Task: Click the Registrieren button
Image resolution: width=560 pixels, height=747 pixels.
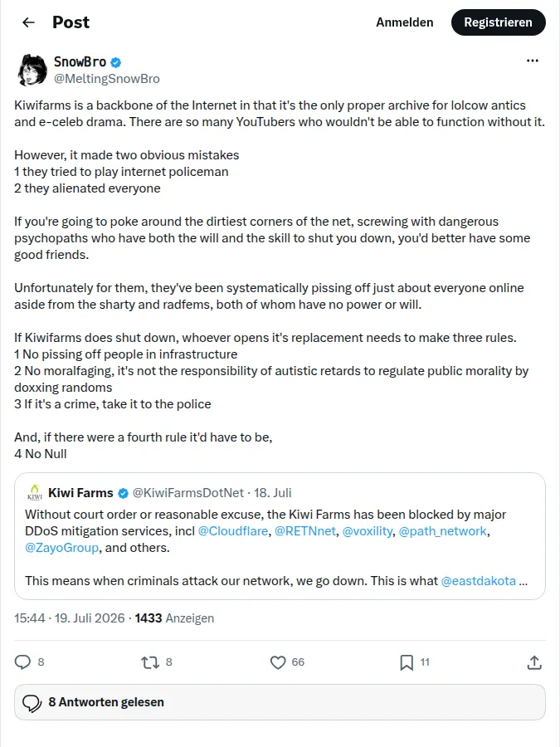Action: pyautogui.click(x=498, y=22)
